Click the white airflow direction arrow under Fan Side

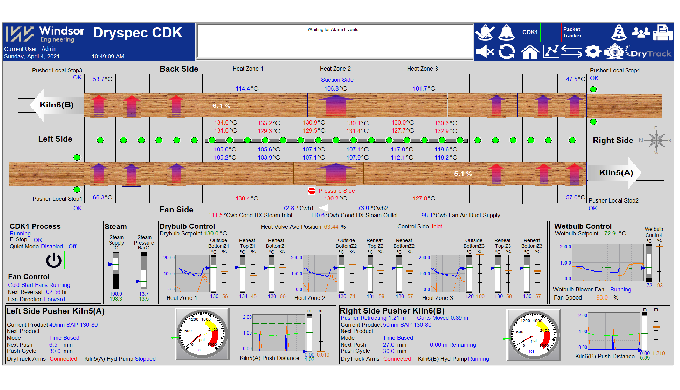click(x=323, y=208)
